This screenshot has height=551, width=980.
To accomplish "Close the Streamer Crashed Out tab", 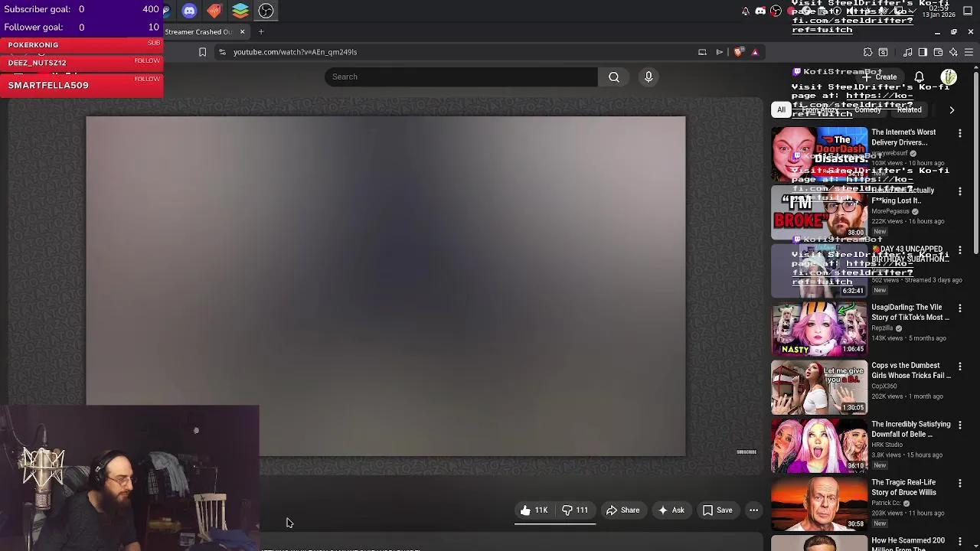I will point(242,31).
